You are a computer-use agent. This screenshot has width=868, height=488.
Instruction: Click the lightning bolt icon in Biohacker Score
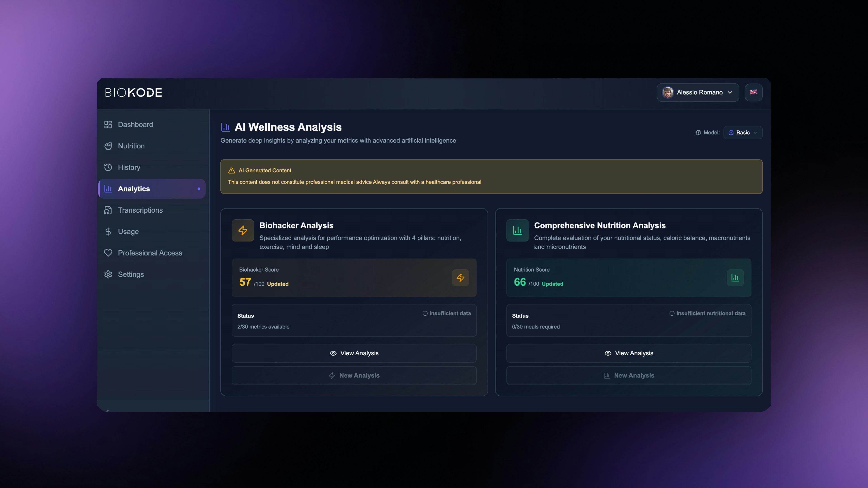click(460, 278)
